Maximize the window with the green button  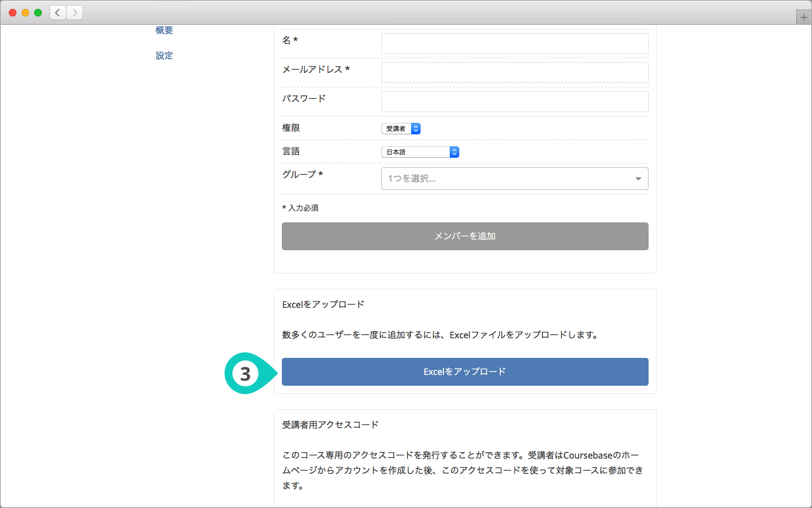tap(38, 13)
